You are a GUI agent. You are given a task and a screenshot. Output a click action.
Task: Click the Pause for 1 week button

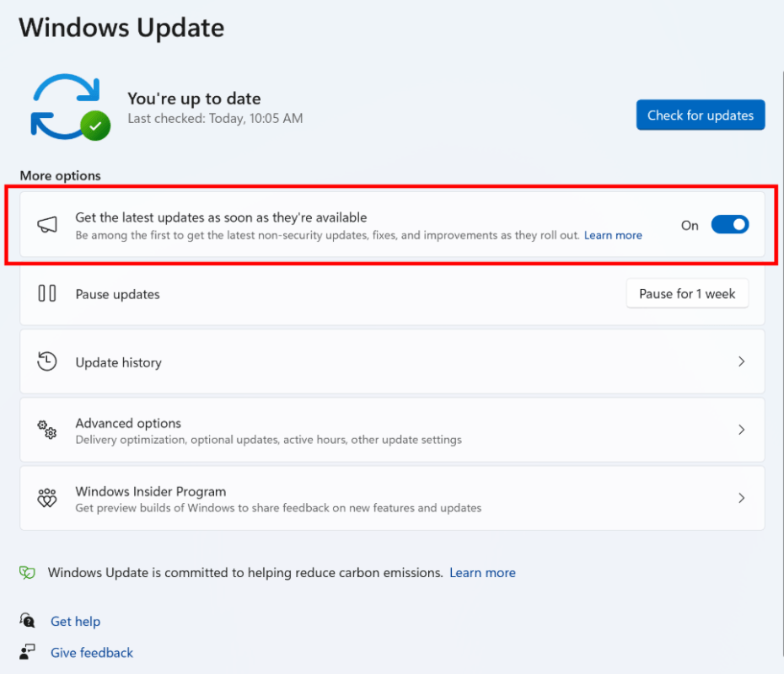click(687, 293)
